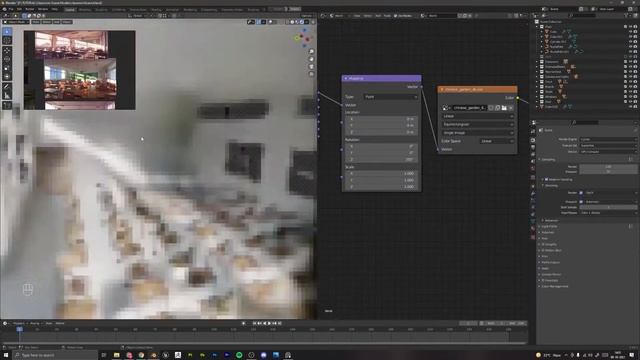The image size is (640, 360).
Task: Open the Keying menu in timeline
Action: click(35, 323)
